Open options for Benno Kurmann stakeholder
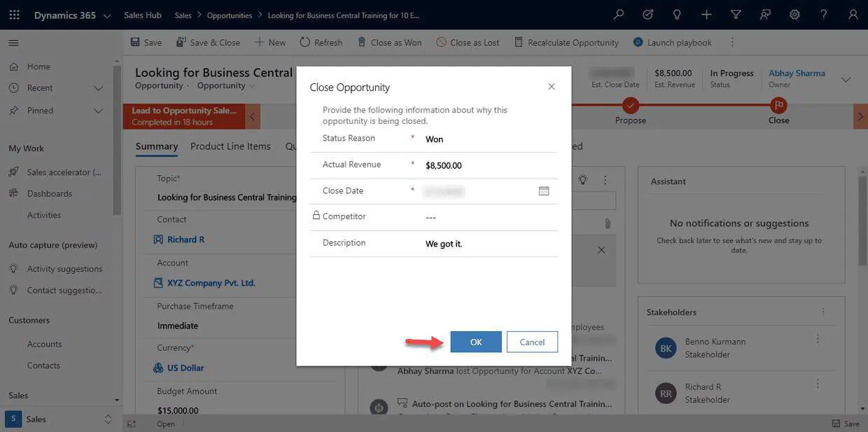 click(818, 339)
